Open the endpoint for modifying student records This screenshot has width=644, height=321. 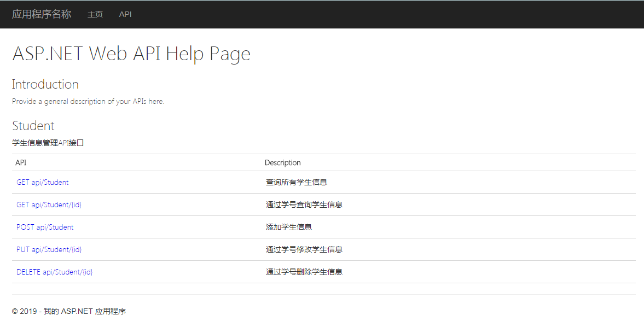tap(49, 249)
